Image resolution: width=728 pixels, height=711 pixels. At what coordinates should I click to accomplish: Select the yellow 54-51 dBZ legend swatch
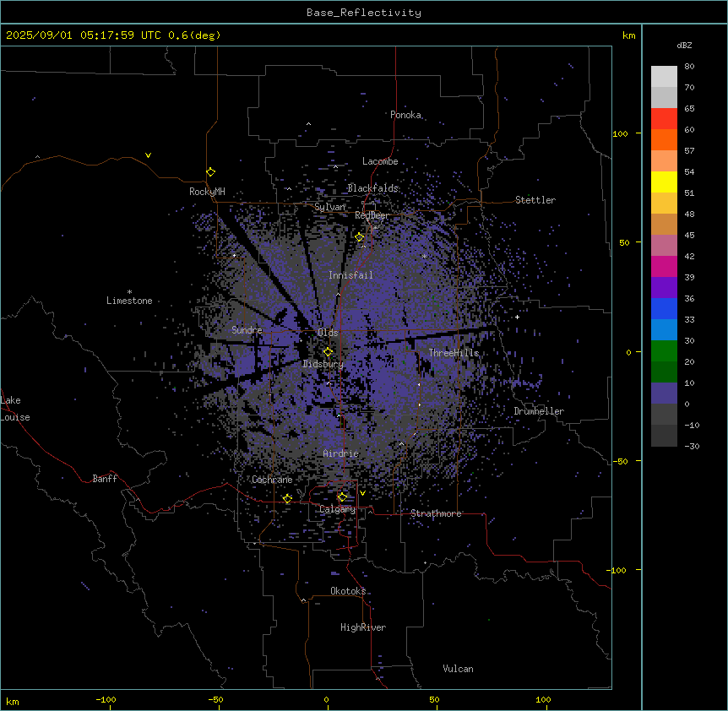[x=664, y=182]
